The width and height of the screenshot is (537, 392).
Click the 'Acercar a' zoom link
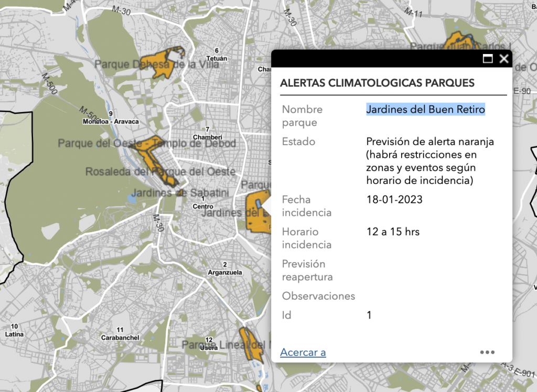(x=303, y=352)
